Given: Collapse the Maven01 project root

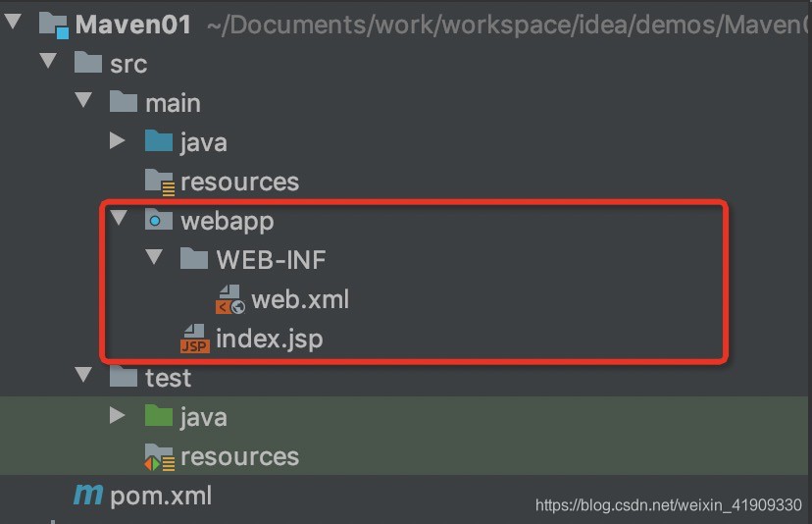Looking at the screenshot, I should [13, 22].
